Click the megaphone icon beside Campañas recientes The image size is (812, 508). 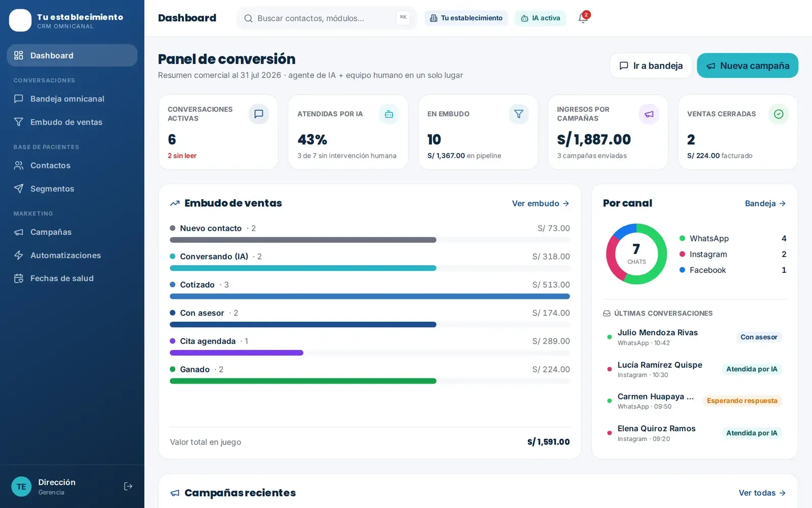point(175,493)
